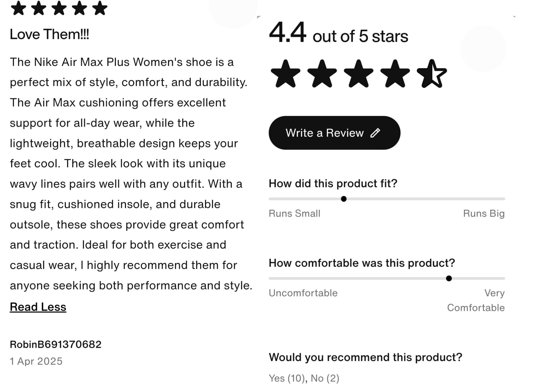Click the third star of the overall rating
Image resolution: width=549 pixels, height=392 pixels.
[x=358, y=74]
